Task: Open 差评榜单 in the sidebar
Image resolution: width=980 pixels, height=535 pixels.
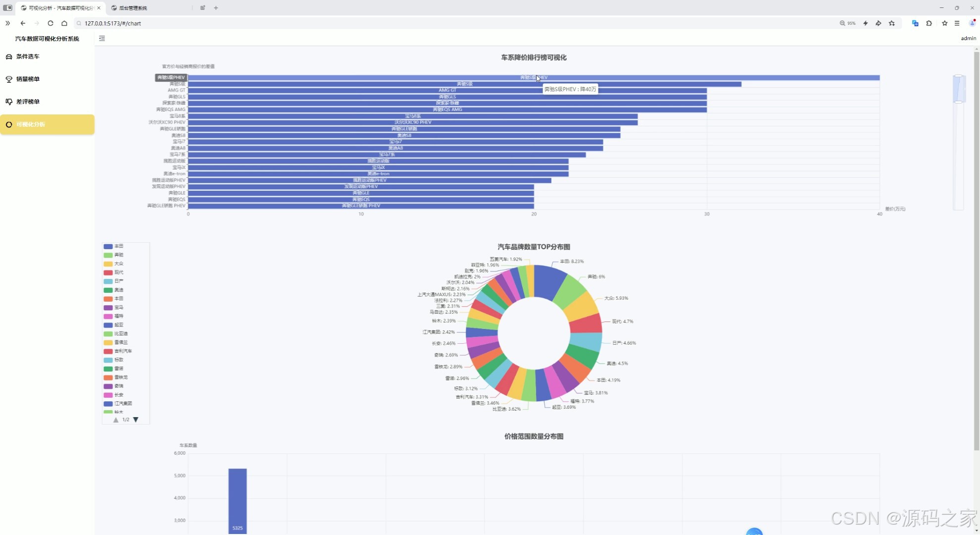Action: [28, 102]
